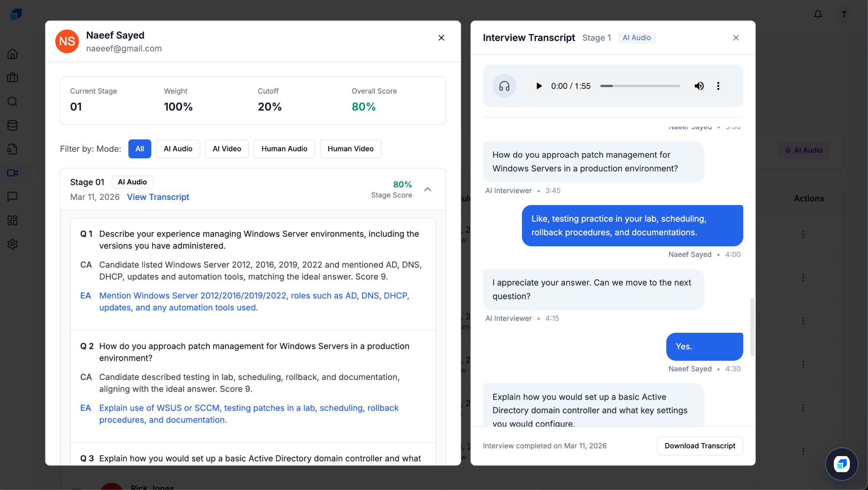Click the headphones icon in audio player
The height and width of the screenshot is (490, 868).
(x=504, y=86)
